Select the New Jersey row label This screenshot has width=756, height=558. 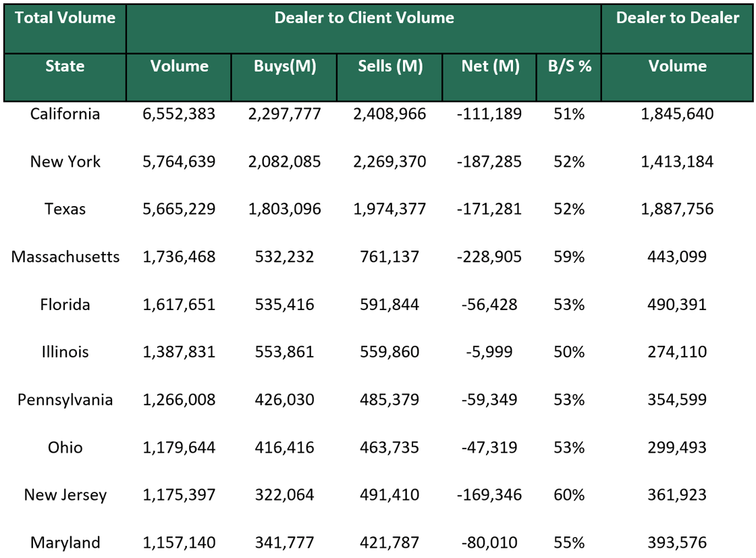(65, 494)
